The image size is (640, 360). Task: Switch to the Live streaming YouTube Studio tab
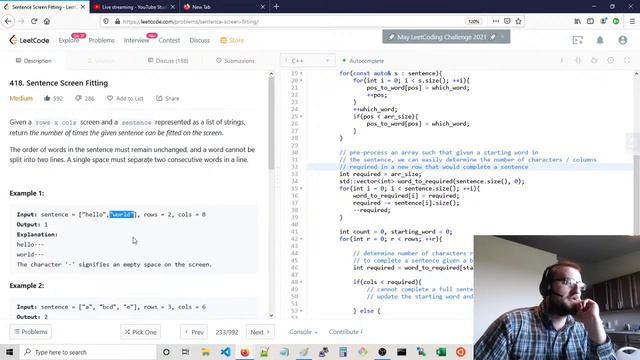134,7
